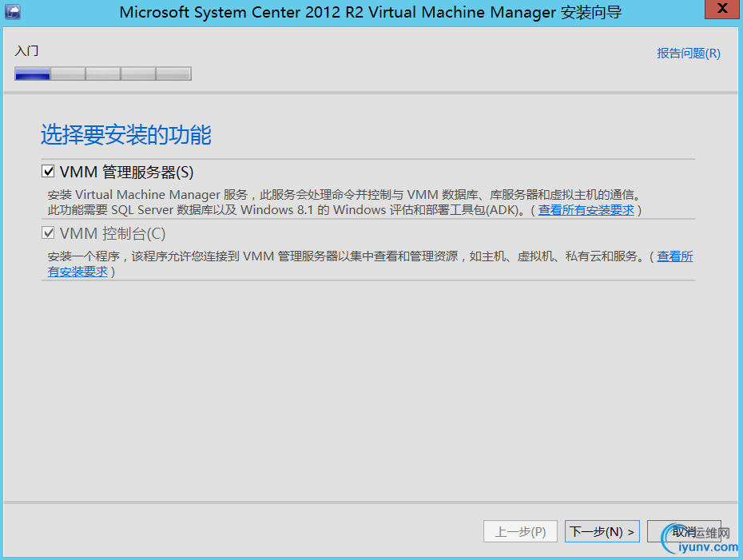The image size is (743, 560).
Task: Click the wizard step progress bar
Action: pos(103,73)
